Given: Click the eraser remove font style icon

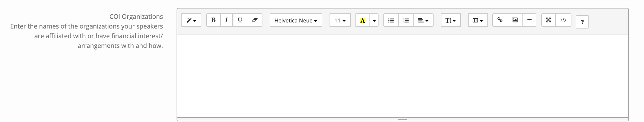Looking at the screenshot, I should (x=255, y=20).
